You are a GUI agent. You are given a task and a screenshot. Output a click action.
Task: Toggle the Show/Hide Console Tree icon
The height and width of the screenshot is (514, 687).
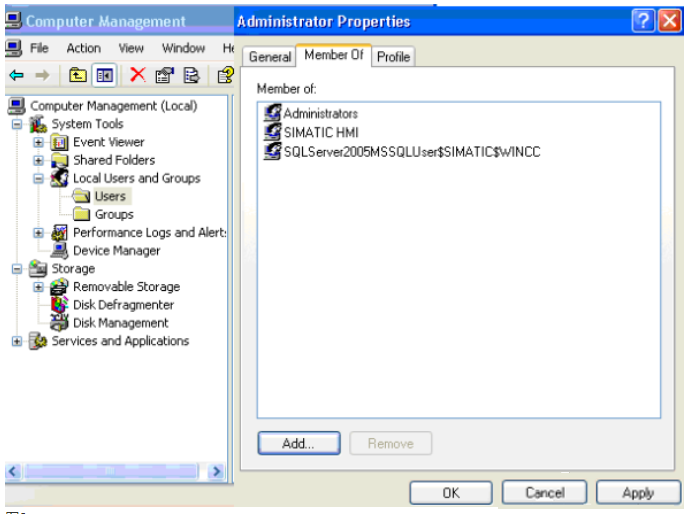pyautogui.click(x=104, y=75)
